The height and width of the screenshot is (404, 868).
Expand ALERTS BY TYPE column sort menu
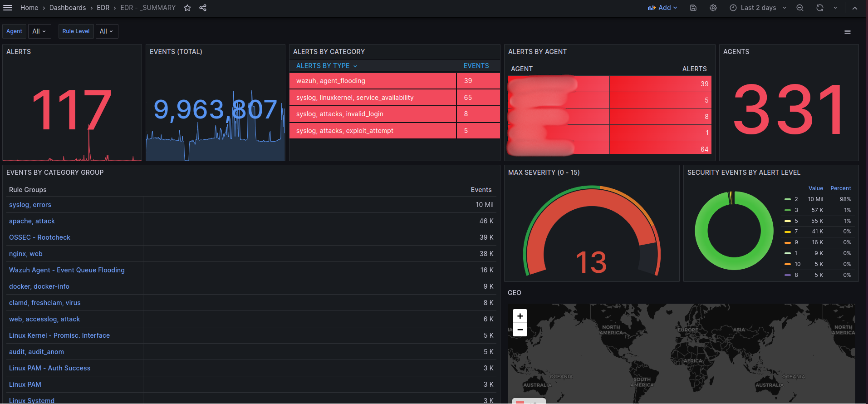click(x=327, y=66)
